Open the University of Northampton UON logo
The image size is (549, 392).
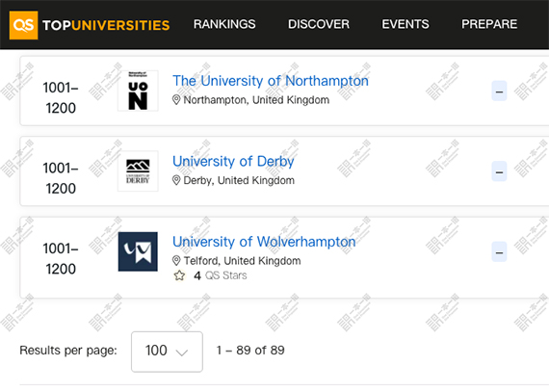point(138,91)
